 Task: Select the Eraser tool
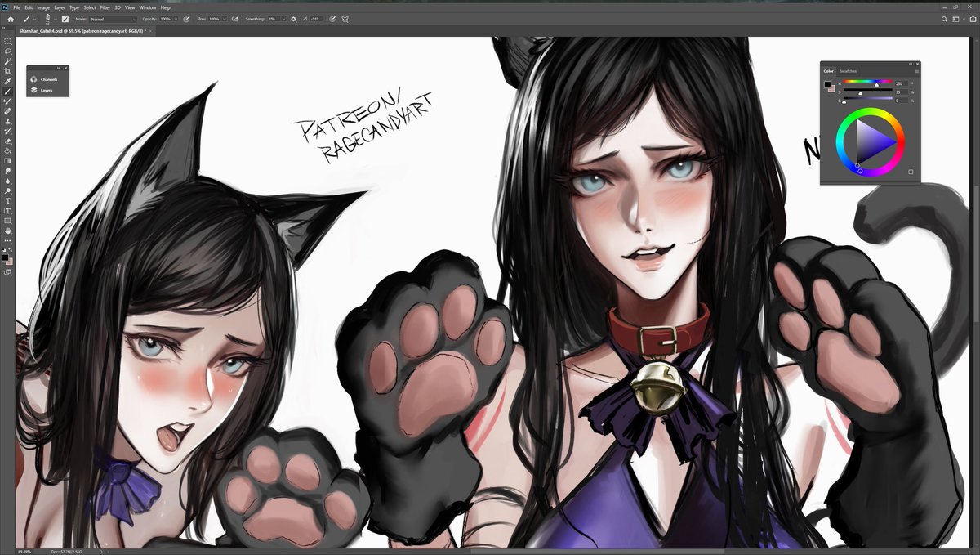click(x=8, y=141)
